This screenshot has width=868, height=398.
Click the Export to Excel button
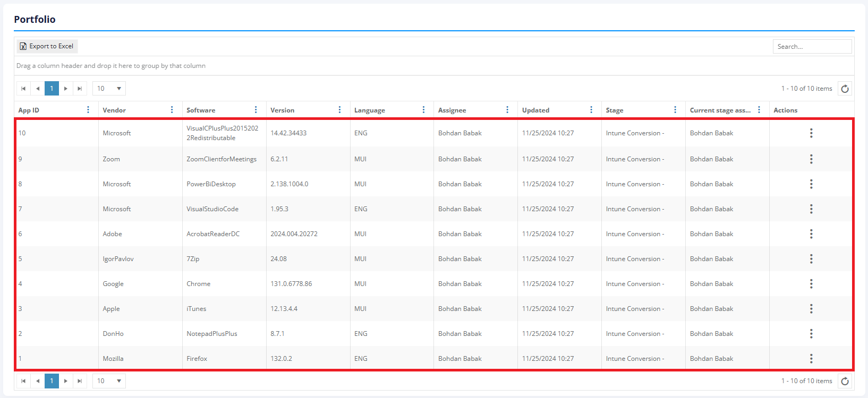47,46
